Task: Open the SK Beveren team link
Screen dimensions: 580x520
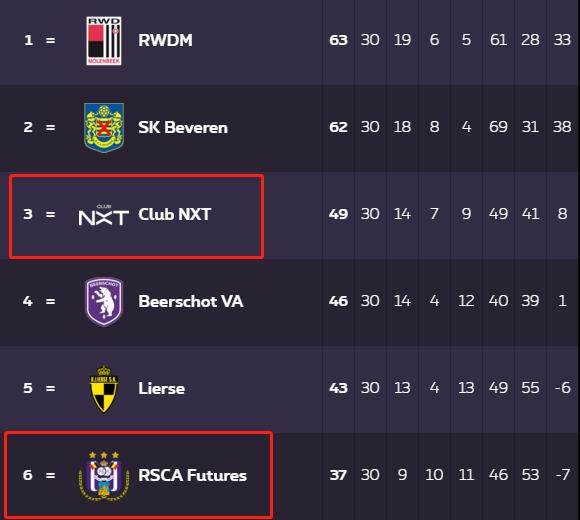Action: [x=183, y=128]
